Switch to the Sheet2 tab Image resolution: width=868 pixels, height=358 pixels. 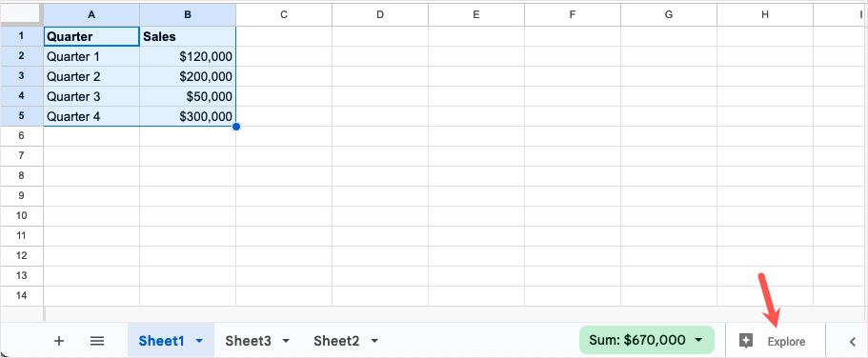(336, 341)
